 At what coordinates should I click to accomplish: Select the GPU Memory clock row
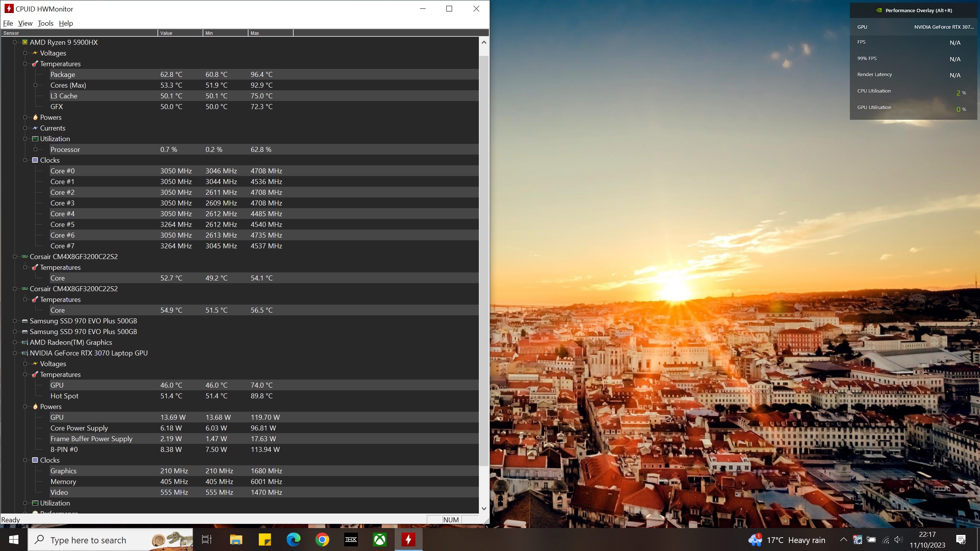pyautogui.click(x=264, y=482)
